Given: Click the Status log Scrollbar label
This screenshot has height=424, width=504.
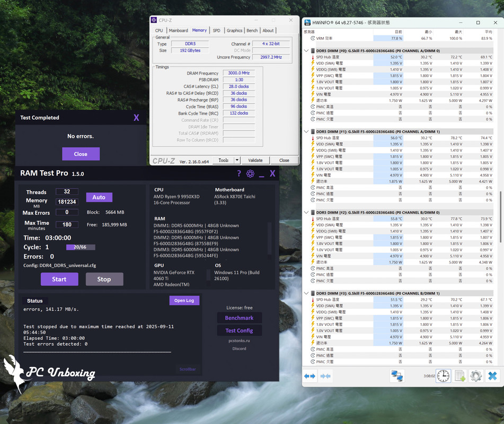Looking at the screenshot, I should tap(188, 369).
